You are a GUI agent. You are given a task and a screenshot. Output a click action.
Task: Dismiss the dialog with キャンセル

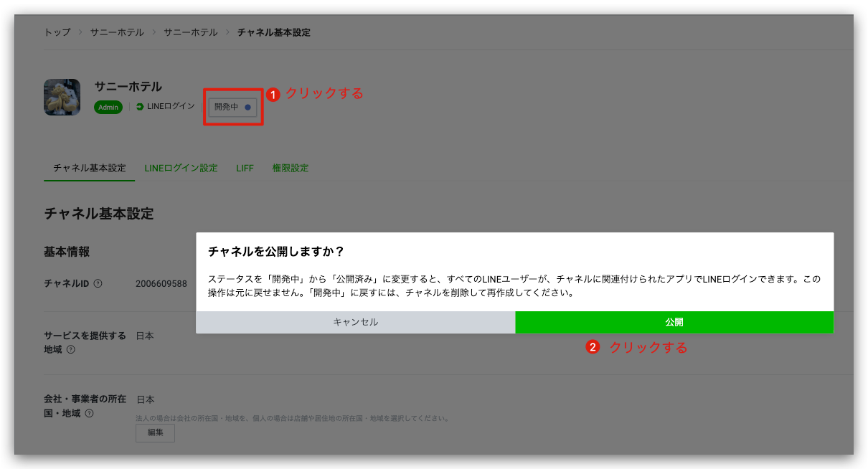click(355, 322)
